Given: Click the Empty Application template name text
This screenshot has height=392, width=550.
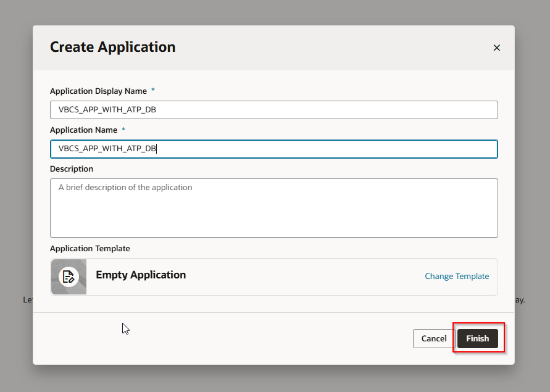Looking at the screenshot, I should [141, 275].
